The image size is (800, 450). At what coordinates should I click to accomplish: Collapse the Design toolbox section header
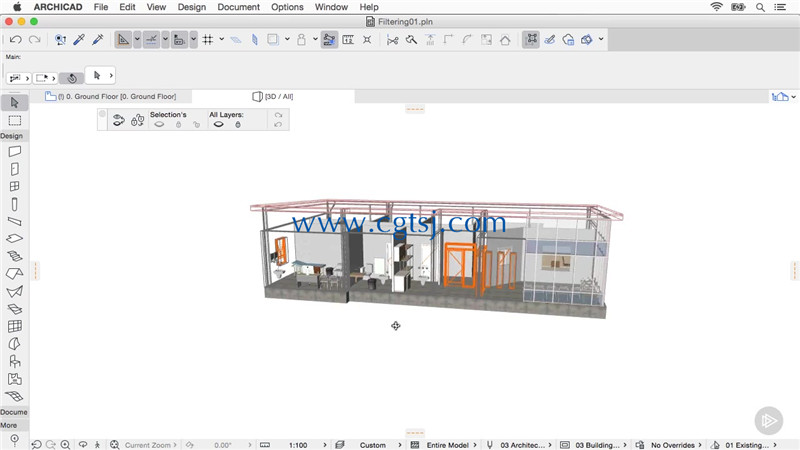click(12, 136)
